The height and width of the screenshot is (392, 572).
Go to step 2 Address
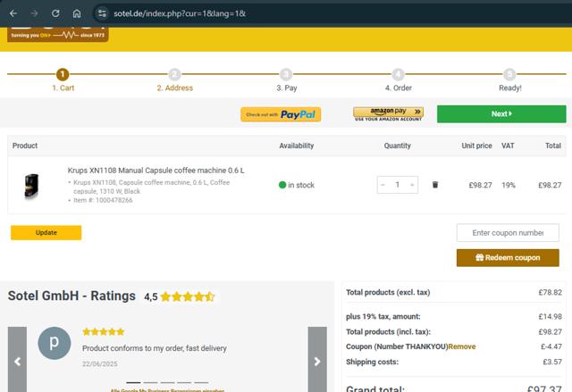pyautogui.click(x=175, y=88)
